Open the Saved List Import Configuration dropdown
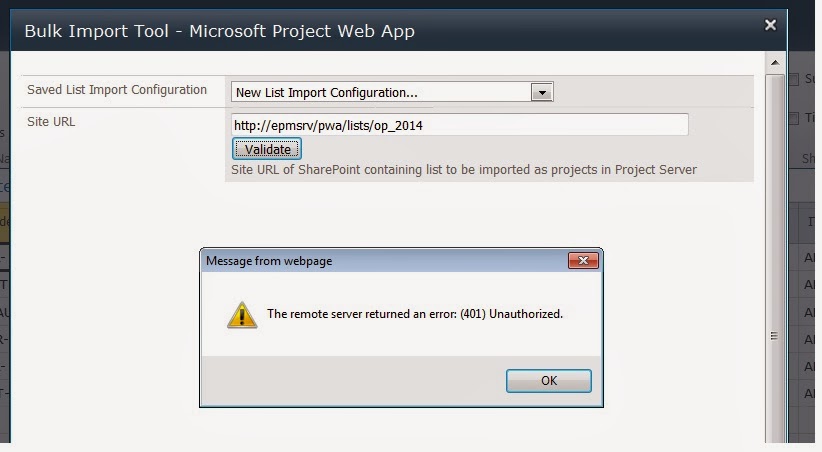This screenshot has width=822, height=452. tap(541, 92)
